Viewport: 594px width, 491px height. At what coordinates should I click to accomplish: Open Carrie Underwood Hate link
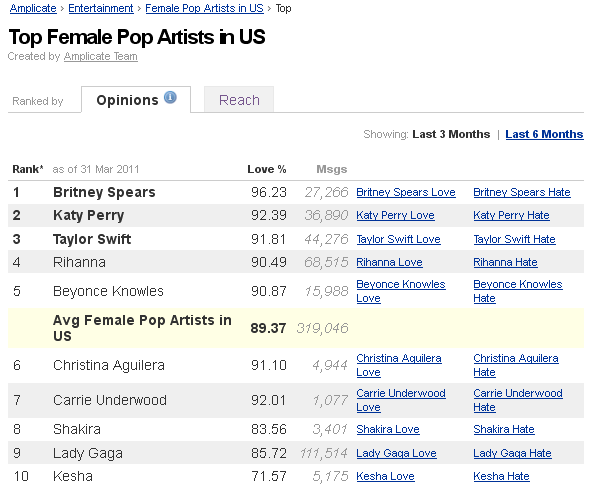point(518,400)
